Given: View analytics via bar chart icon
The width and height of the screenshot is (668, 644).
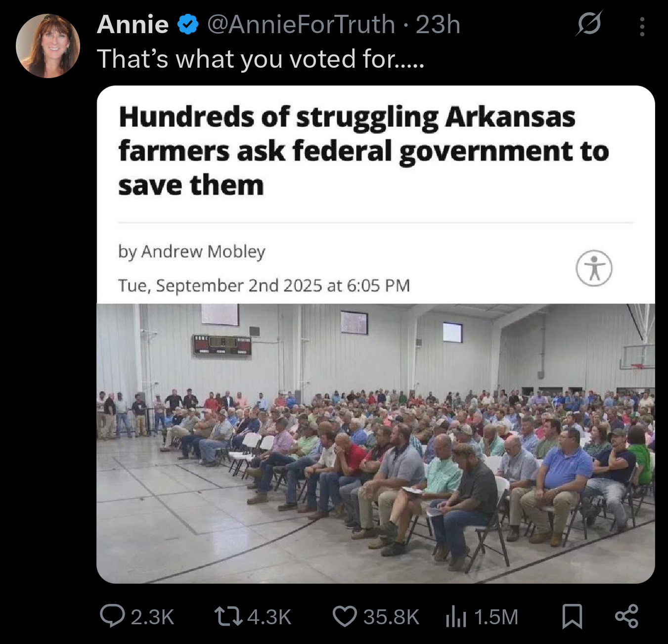Looking at the screenshot, I should tap(455, 617).
